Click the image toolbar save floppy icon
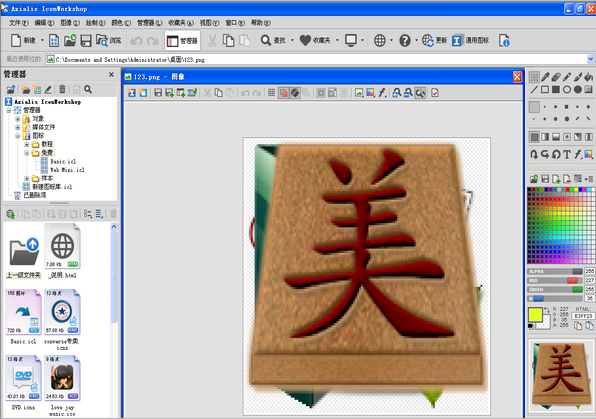Screen dimensions: 596x419 [x=158, y=93]
